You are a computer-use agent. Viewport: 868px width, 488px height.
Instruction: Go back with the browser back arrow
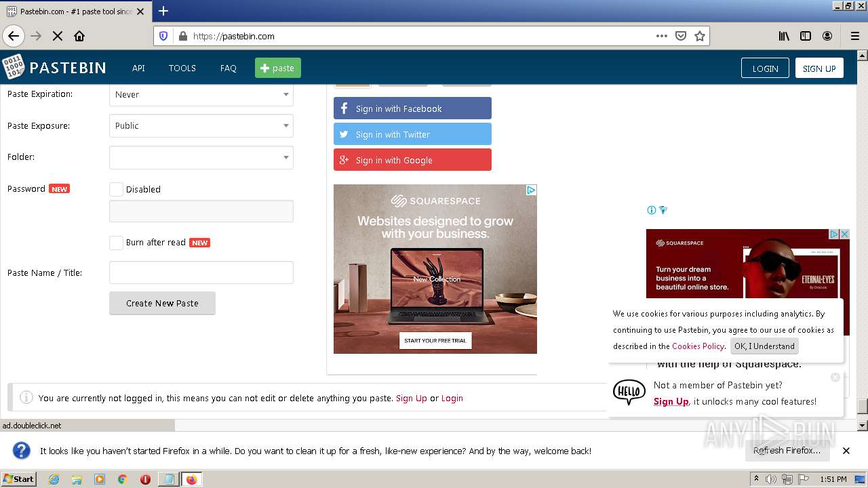[14, 36]
